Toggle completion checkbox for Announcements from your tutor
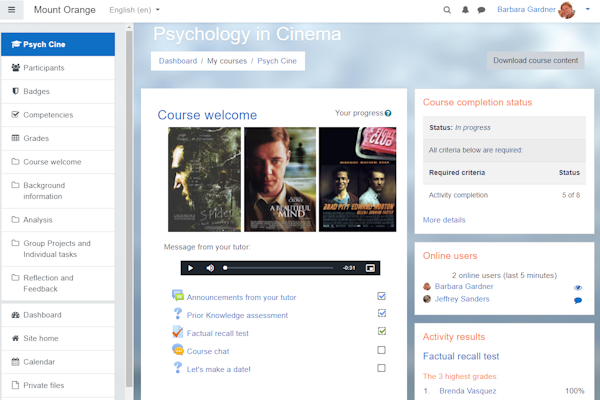 [x=382, y=296]
